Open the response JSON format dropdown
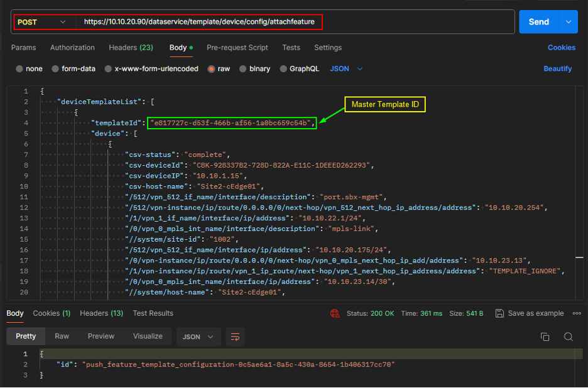588x388 pixels. coord(198,337)
